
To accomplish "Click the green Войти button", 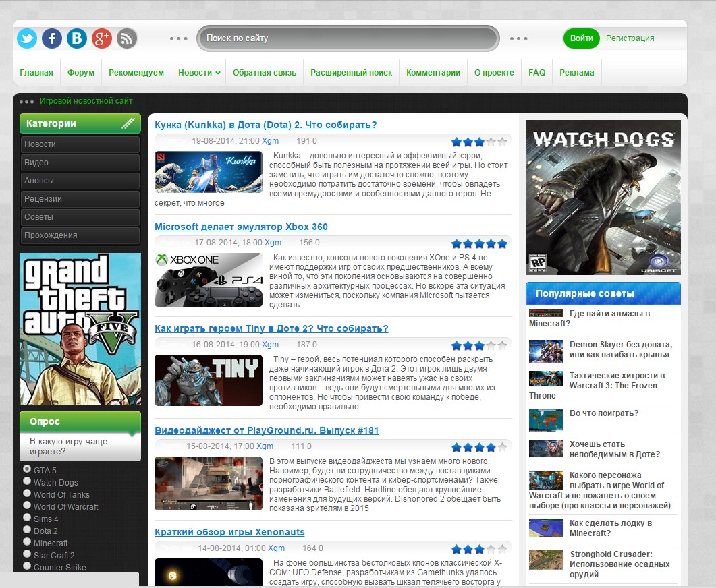I will click(581, 38).
